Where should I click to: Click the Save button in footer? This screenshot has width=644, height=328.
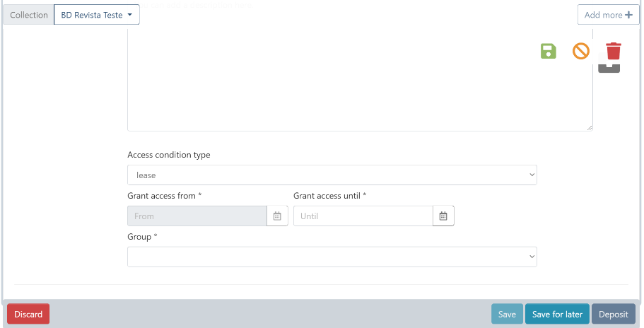[x=507, y=315]
